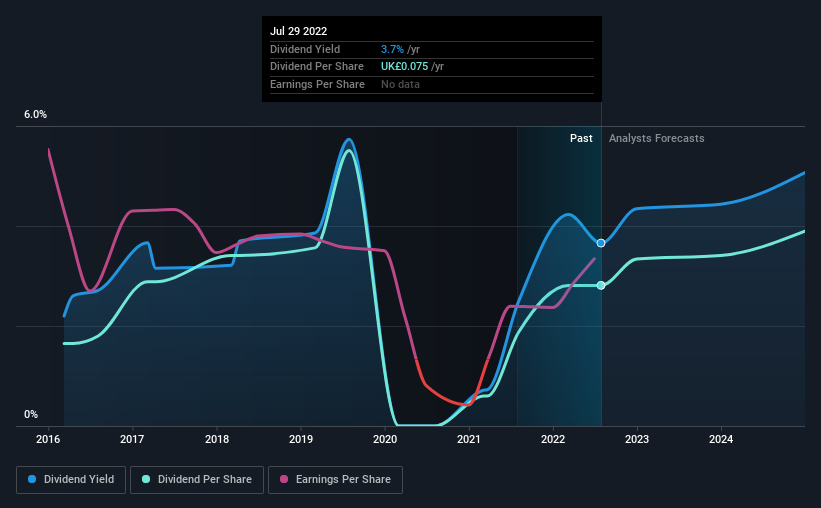Click the 0% y-axis label

coord(31,414)
